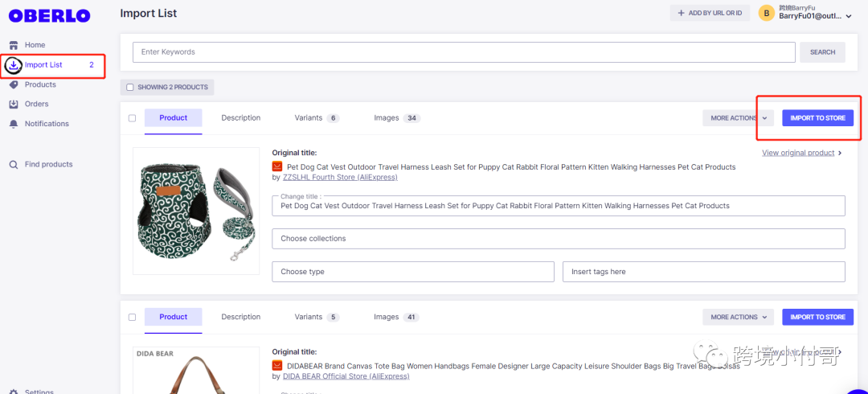The width and height of the screenshot is (868, 394).
Task: Open Notifications in sidebar
Action: point(47,124)
